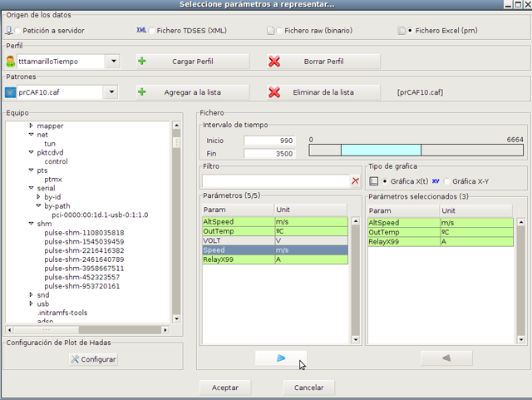
Task: Click the pattern file icon beside prCAF10.caf
Action: 11,92
